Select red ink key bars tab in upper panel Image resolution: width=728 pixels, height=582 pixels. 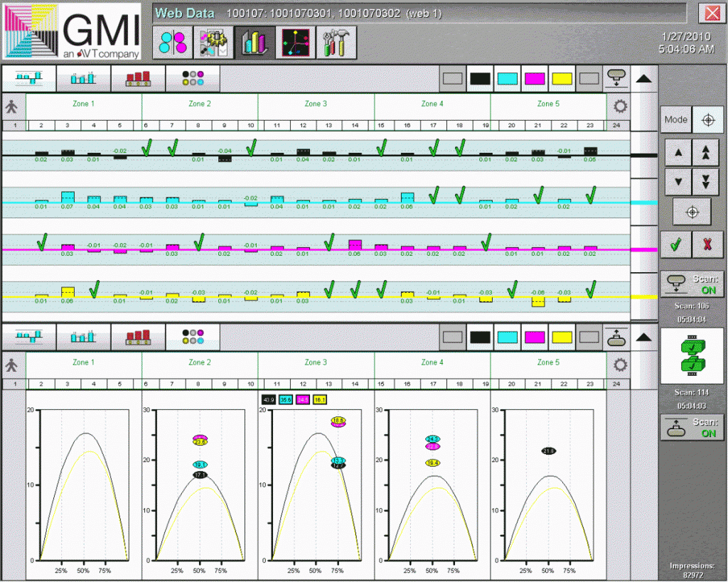tap(139, 78)
